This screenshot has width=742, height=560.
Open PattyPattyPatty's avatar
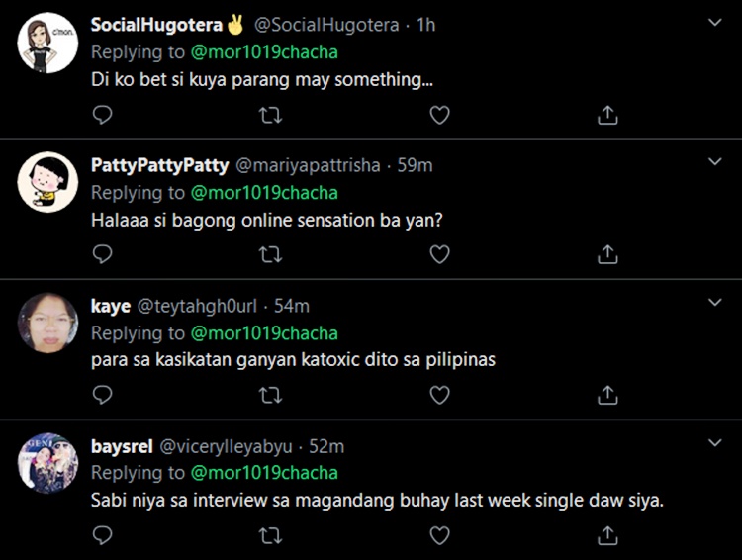pyautogui.click(x=47, y=182)
